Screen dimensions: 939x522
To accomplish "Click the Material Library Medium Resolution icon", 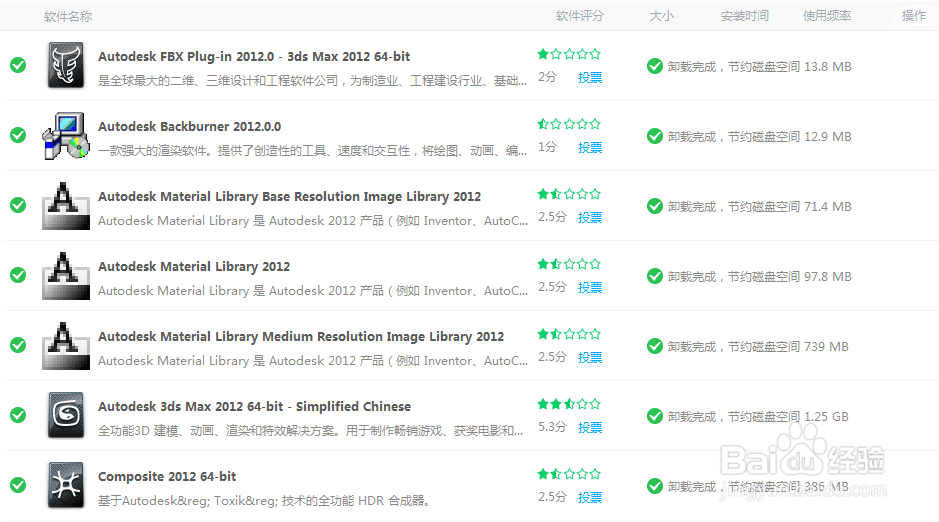I will (66, 345).
